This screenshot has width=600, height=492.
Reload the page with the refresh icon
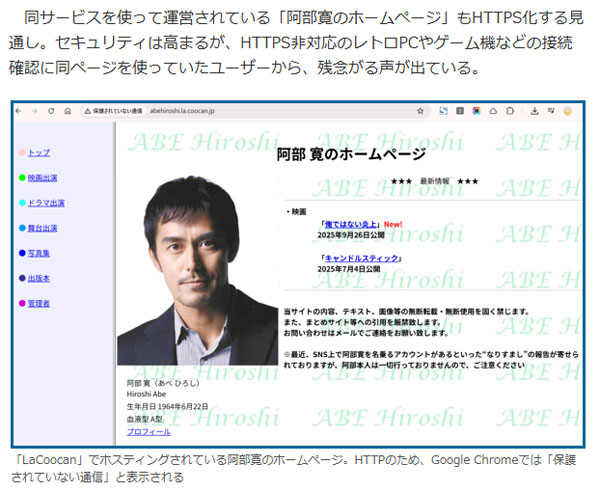[x=51, y=111]
